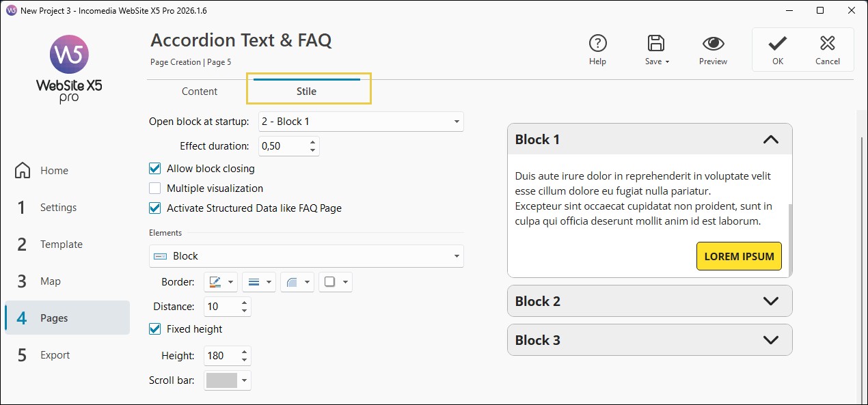Go to Home in the sidebar

53,171
